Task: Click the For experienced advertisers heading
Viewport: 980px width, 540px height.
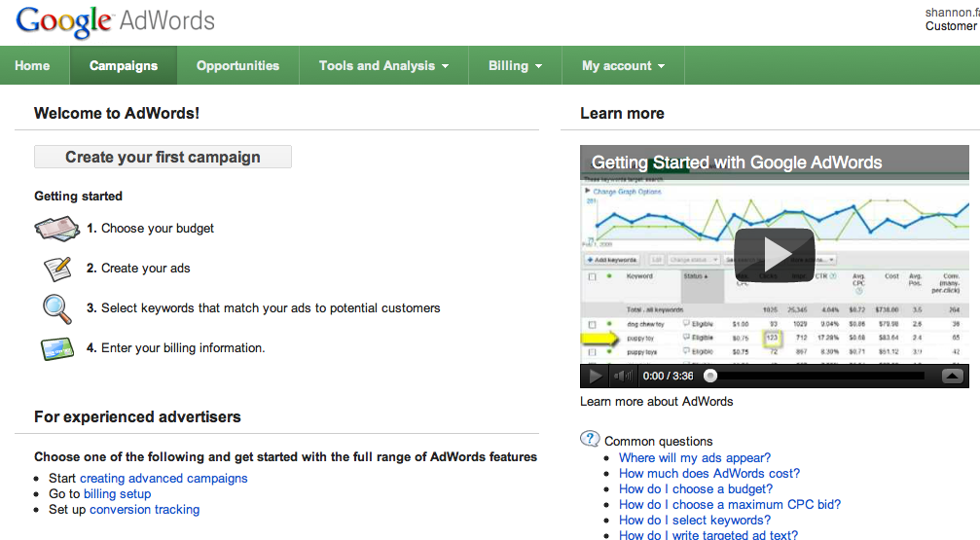Action: [137, 416]
